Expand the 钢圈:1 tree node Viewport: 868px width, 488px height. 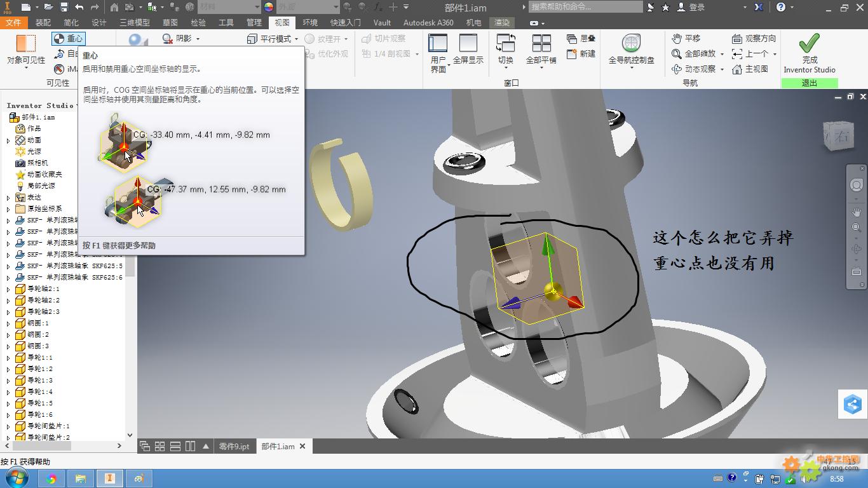(x=8, y=323)
